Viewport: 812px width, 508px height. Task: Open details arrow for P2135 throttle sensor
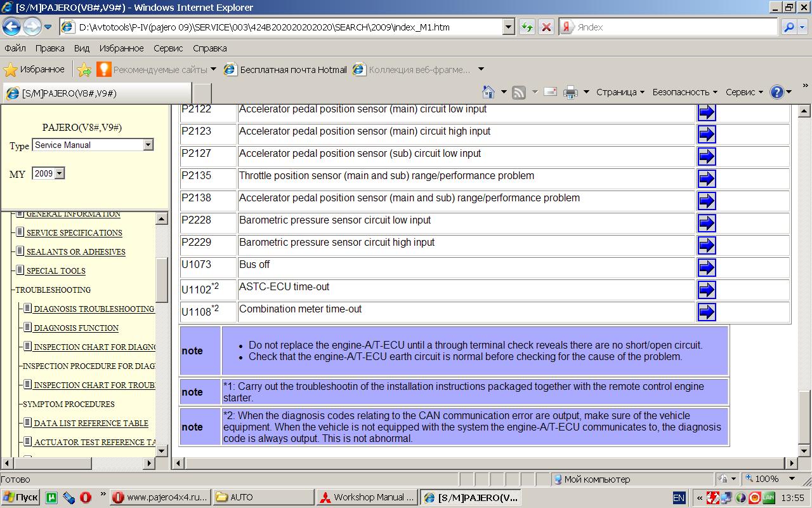point(706,179)
